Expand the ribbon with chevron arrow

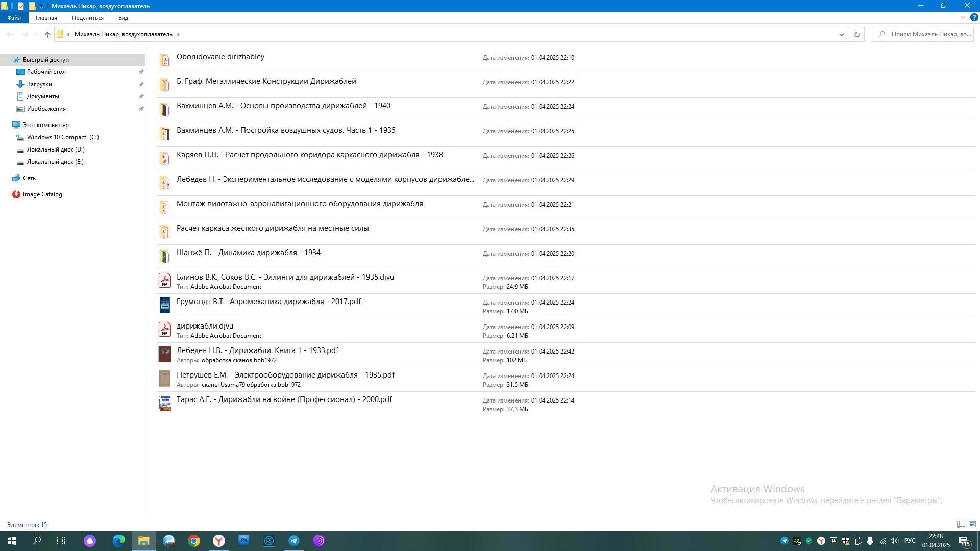click(963, 17)
